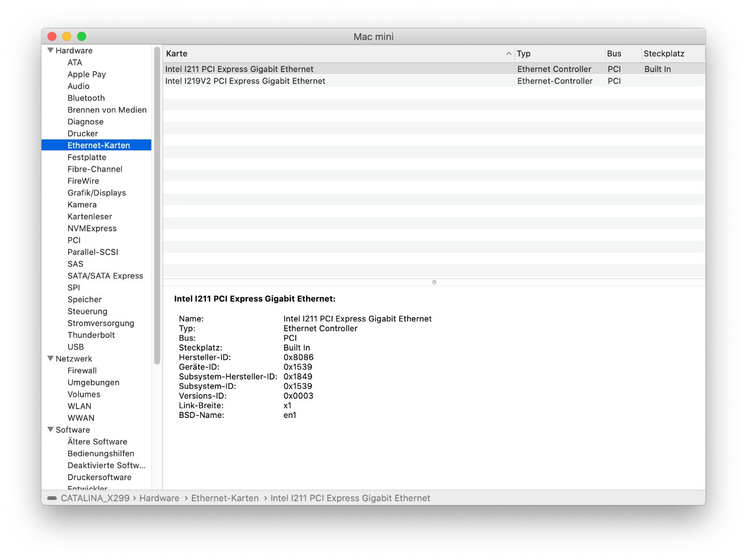Select Umgebungen entry
This screenshot has width=747, height=560.
coord(93,382)
